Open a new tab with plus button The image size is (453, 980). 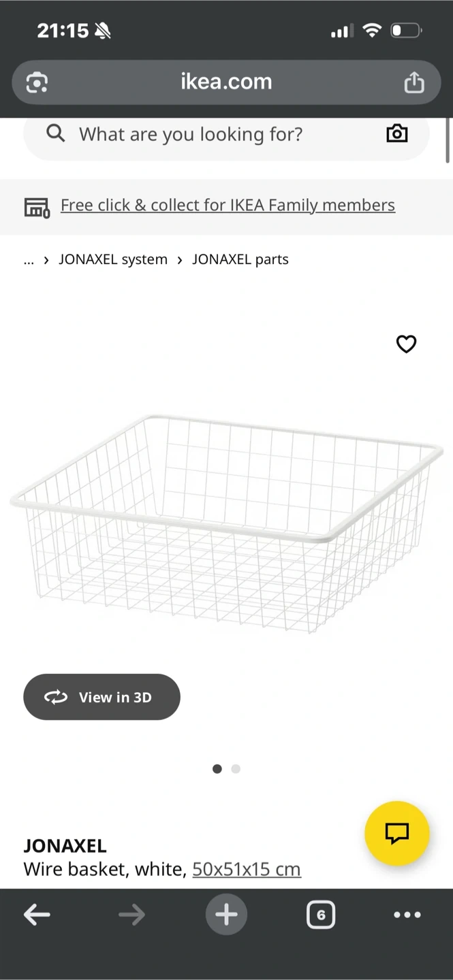(x=226, y=915)
